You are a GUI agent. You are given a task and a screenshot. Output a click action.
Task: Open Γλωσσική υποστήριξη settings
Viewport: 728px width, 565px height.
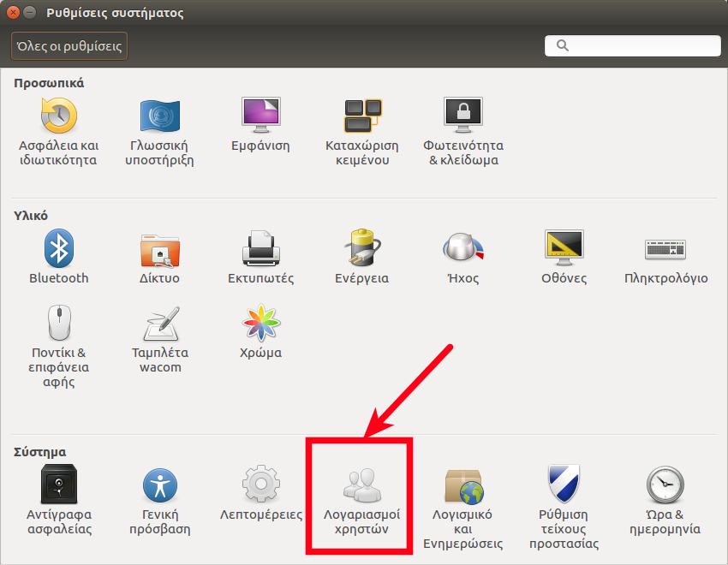159,132
